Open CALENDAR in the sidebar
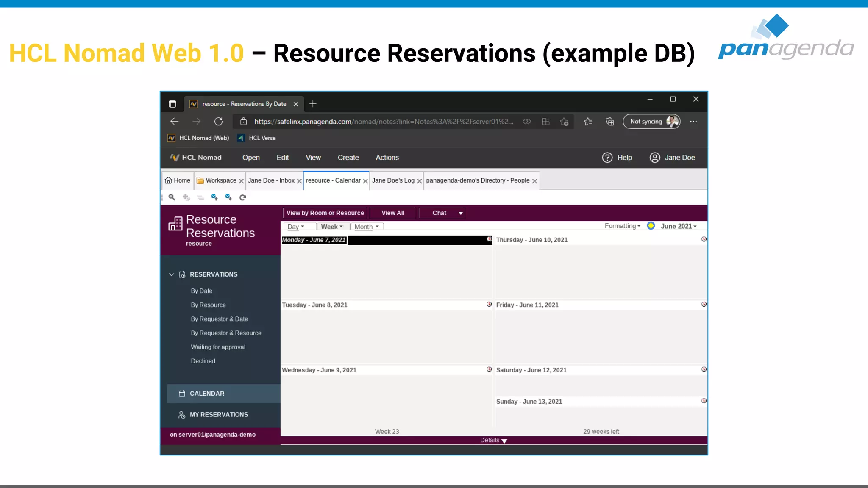 coord(224,394)
